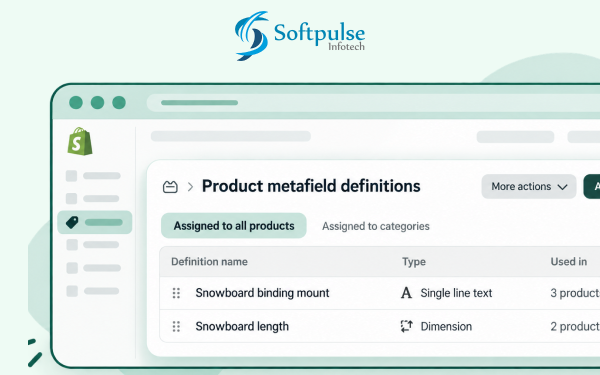Viewport: 600px width, 375px height.
Task: Click the Type column header
Action: point(414,262)
